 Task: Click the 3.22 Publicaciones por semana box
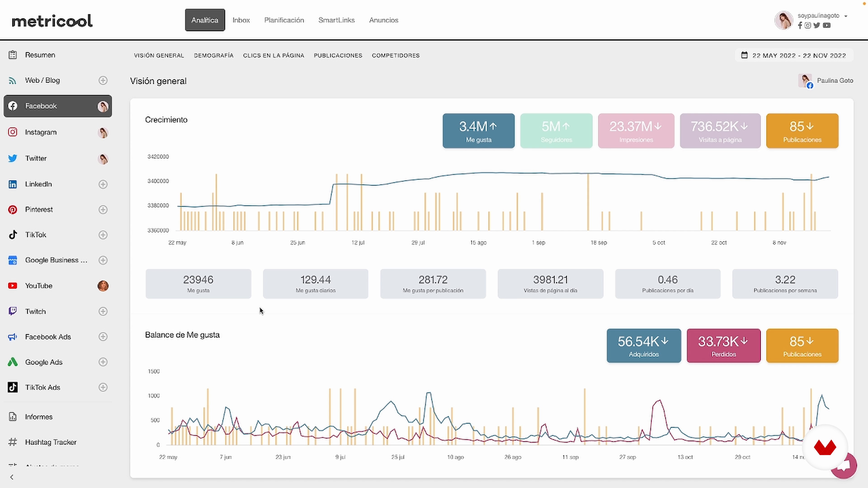pos(785,284)
